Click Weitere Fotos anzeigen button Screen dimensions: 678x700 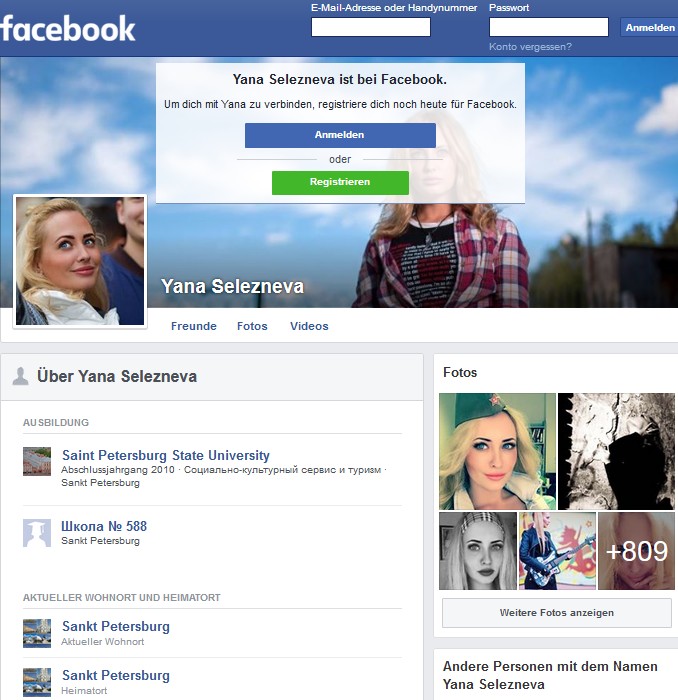(x=557, y=612)
